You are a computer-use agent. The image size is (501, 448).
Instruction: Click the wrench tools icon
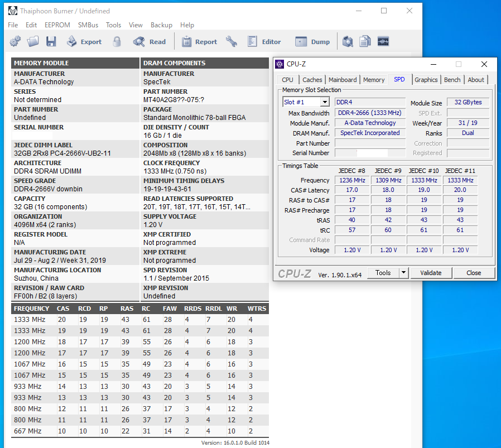pos(232,41)
